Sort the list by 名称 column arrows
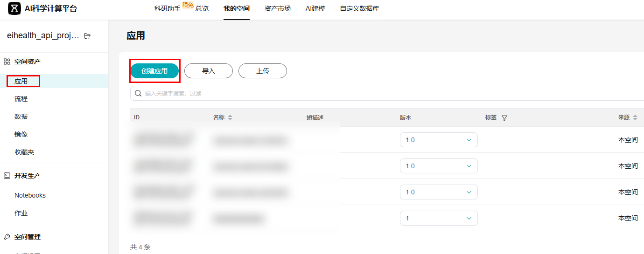 pos(230,117)
